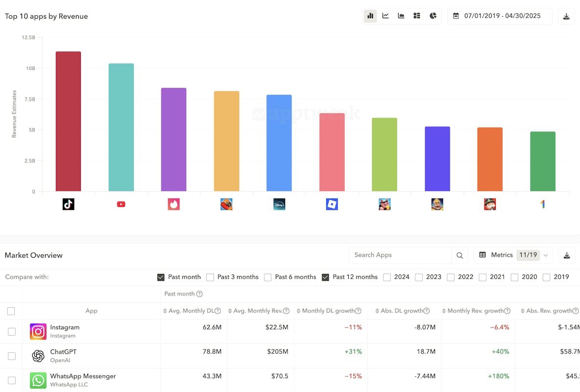Viewport: 580px width, 392px height.
Task: Open the ChatGPT app link
Action: (x=63, y=352)
